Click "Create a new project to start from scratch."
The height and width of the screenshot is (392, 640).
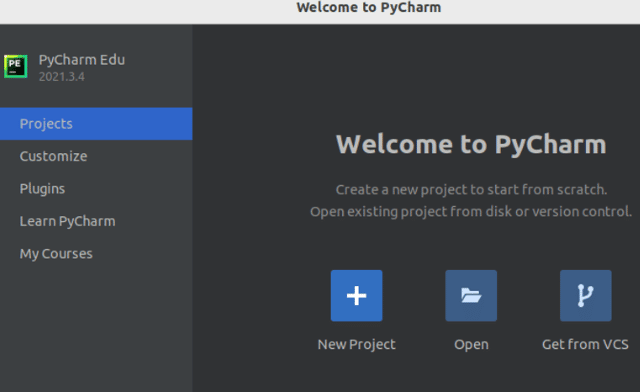click(471, 190)
